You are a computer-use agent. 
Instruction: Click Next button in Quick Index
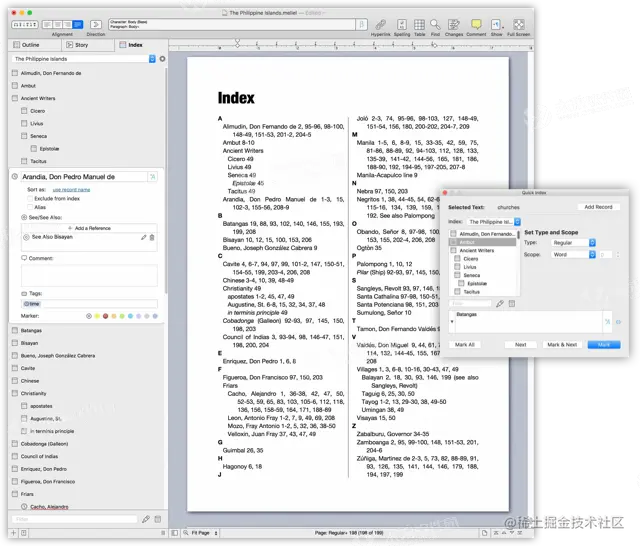coord(520,345)
